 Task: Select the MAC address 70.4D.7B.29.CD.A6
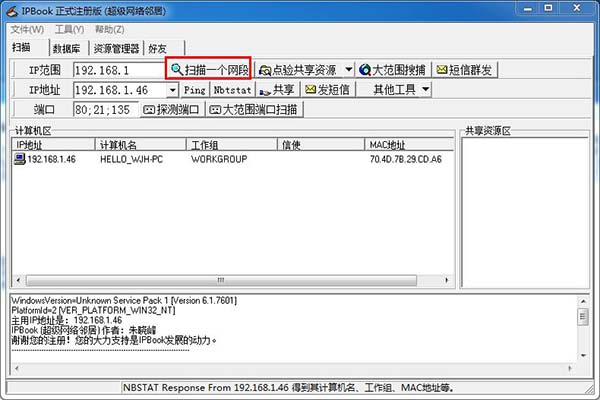[x=406, y=159]
